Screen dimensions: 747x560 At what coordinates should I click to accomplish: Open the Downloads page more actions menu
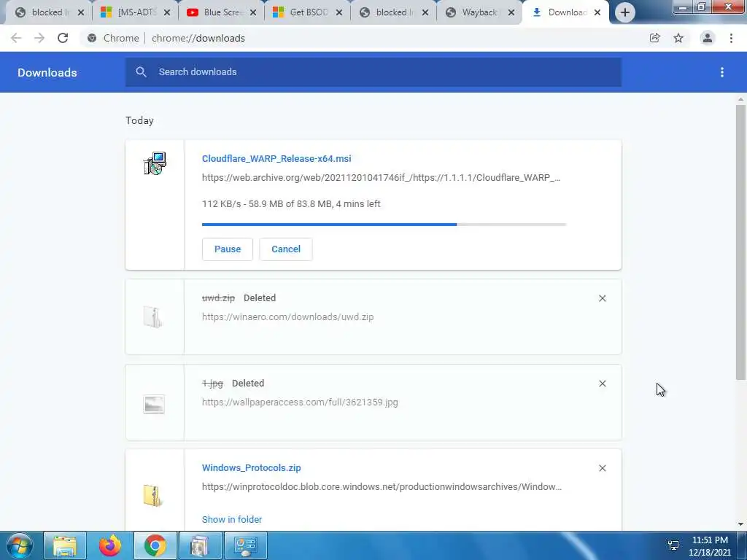click(x=722, y=72)
